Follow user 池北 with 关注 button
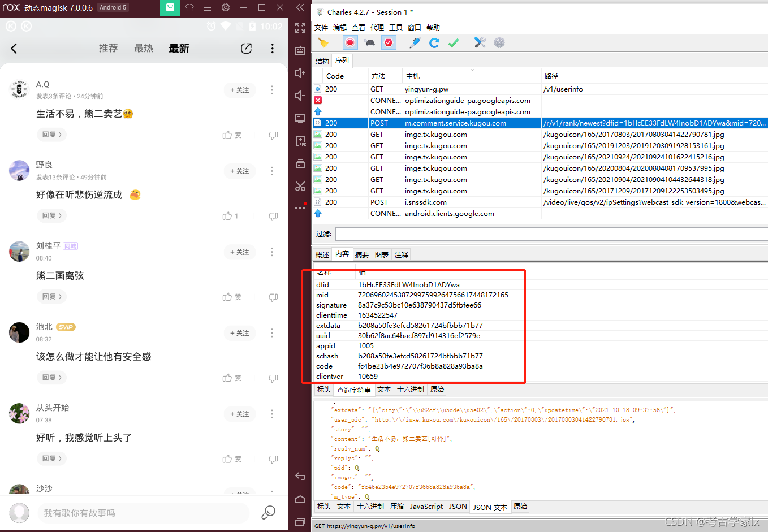The height and width of the screenshot is (532, 768). (240, 333)
